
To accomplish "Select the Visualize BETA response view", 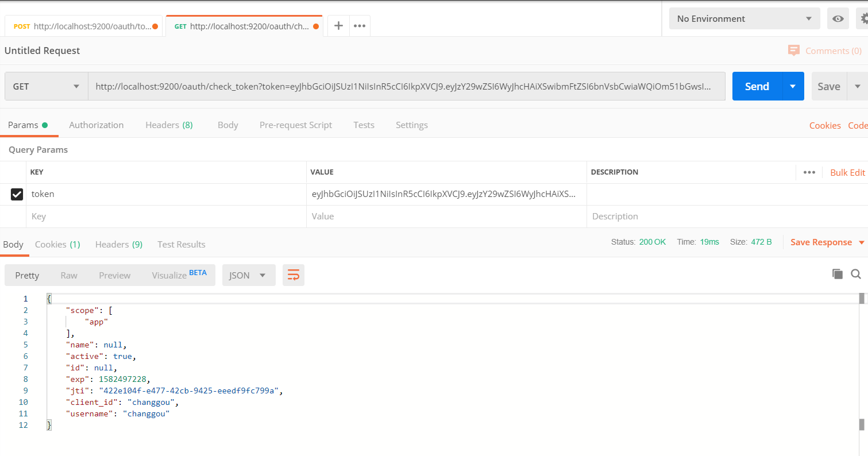I will pyautogui.click(x=179, y=275).
